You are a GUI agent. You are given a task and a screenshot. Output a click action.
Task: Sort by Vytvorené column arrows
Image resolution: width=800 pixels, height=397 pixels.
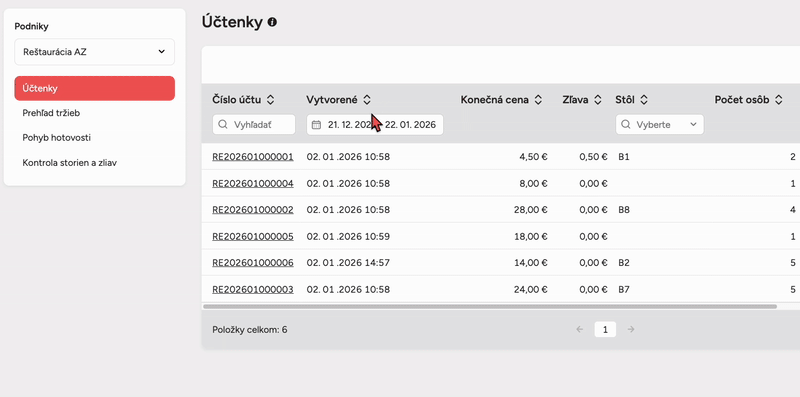pyautogui.click(x=366, y=100)
